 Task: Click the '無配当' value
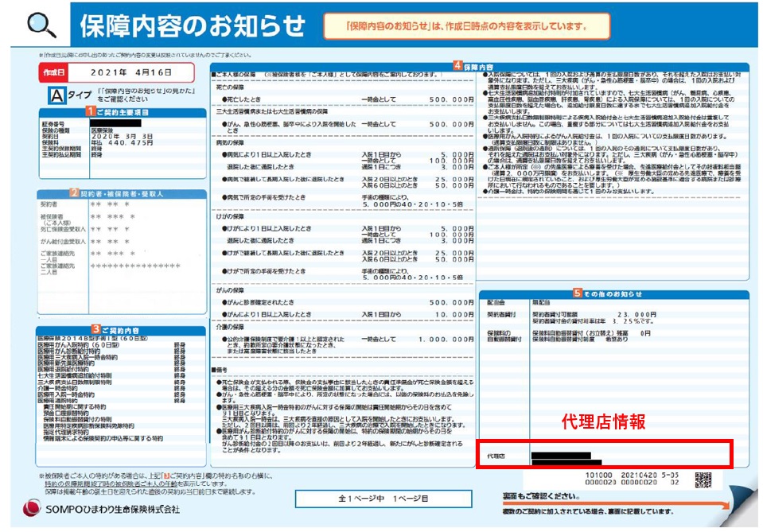pos(541,302)
